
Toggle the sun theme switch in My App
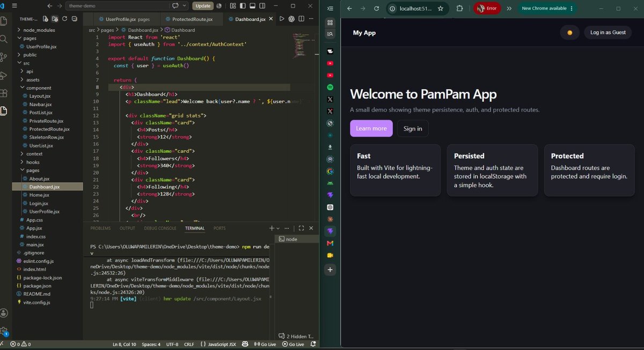coord(569,33)
